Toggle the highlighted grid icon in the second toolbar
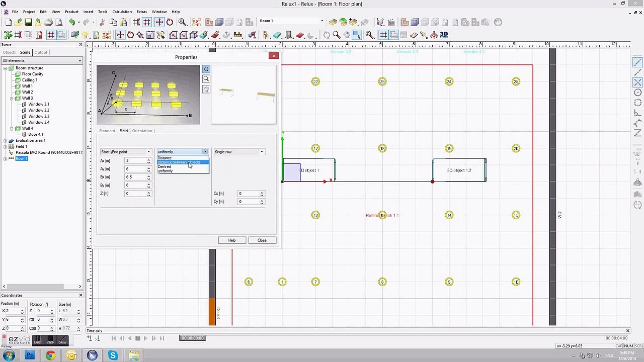Image resolution: width=644 pixels, height=362 pixels. [x=51, y=35]
